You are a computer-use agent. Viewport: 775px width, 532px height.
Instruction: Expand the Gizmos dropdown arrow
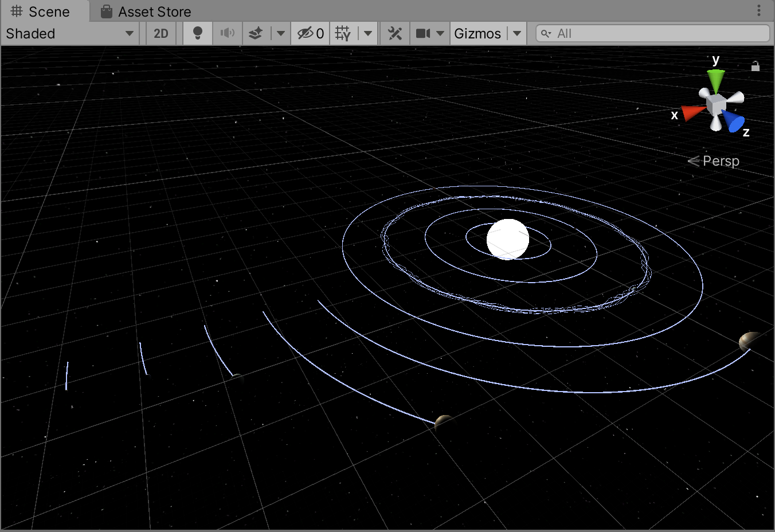click(517, 33)
